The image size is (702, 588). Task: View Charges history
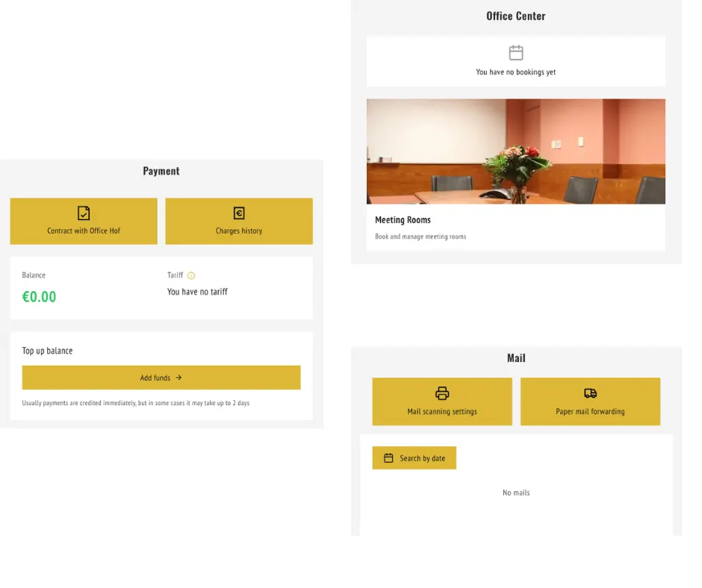click(239, 221)
